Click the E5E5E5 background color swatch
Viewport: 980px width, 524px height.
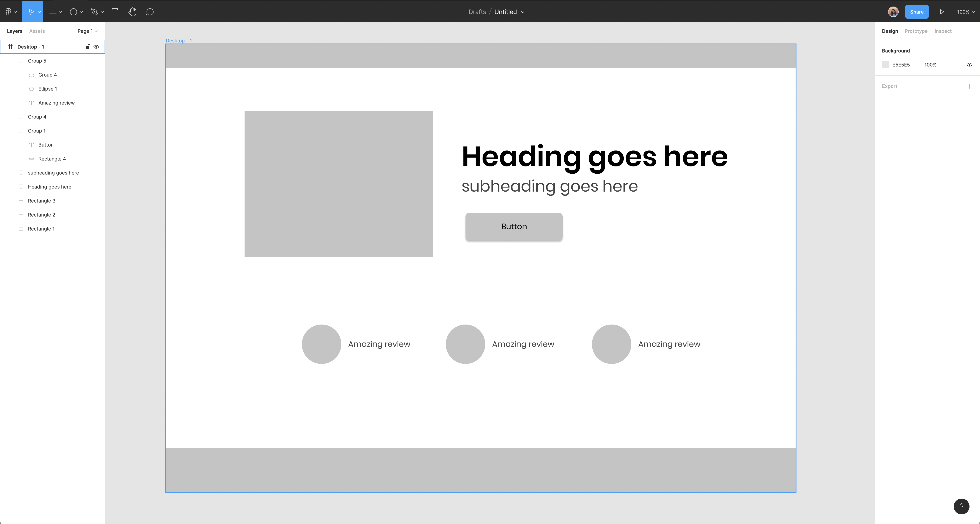(885, 65)
